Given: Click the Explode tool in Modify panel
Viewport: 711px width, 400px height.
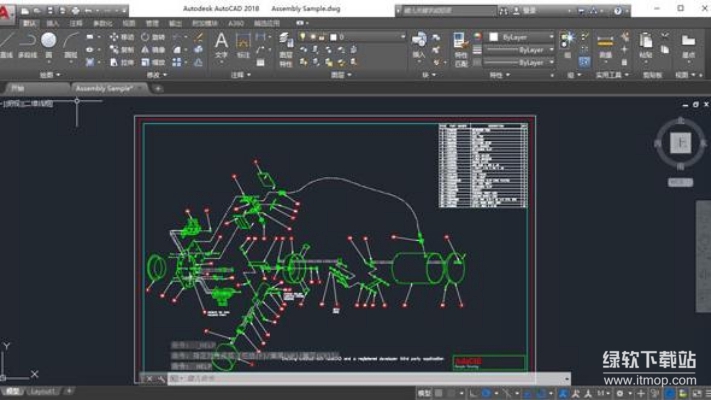Looking at the screenshot, I should tap(199, 50).
